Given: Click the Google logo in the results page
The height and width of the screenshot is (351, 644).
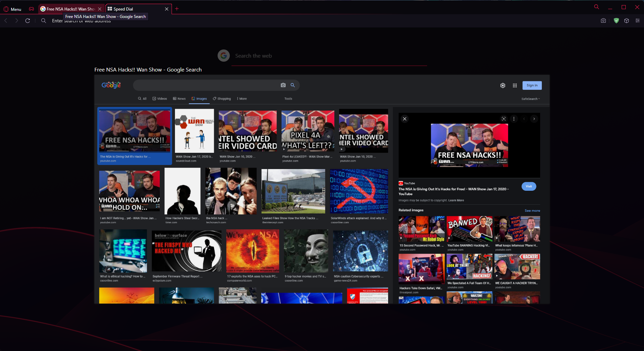Looking at the screenshot, I should pyautogui.click(x=111, y=85).
